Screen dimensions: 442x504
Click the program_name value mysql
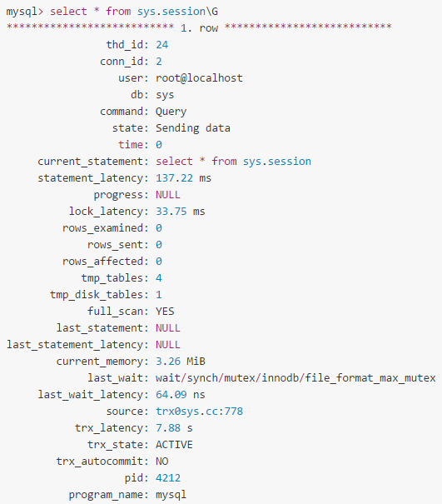171,495
